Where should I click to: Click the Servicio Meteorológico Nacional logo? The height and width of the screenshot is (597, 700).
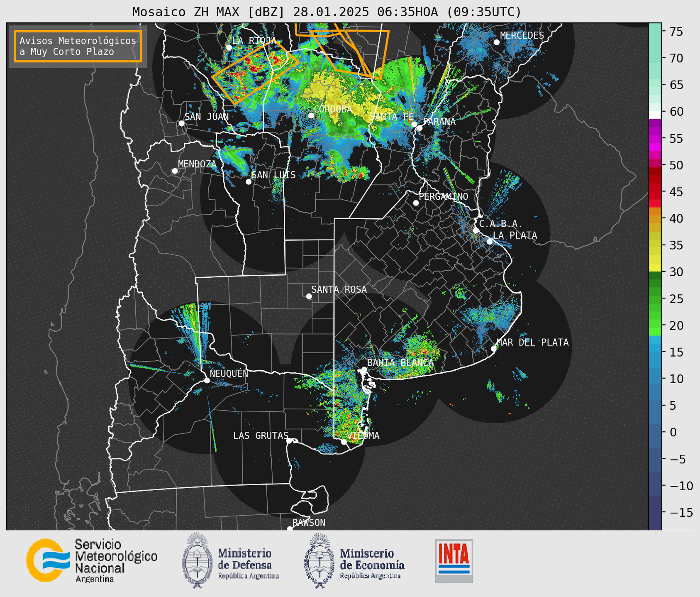point(92,561)
